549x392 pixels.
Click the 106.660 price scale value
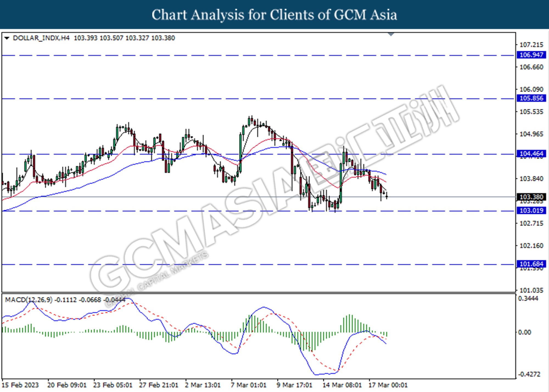click(531, 67)
